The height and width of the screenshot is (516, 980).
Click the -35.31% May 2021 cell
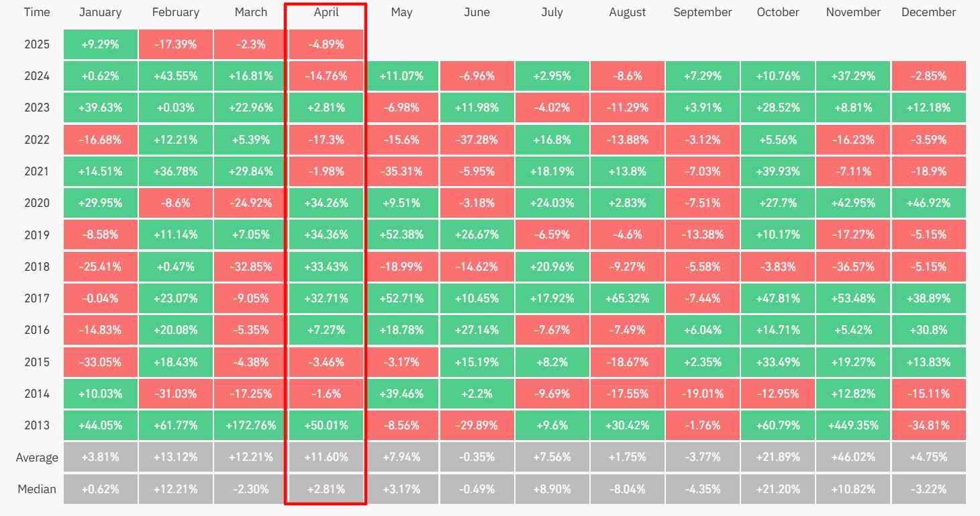401,171
